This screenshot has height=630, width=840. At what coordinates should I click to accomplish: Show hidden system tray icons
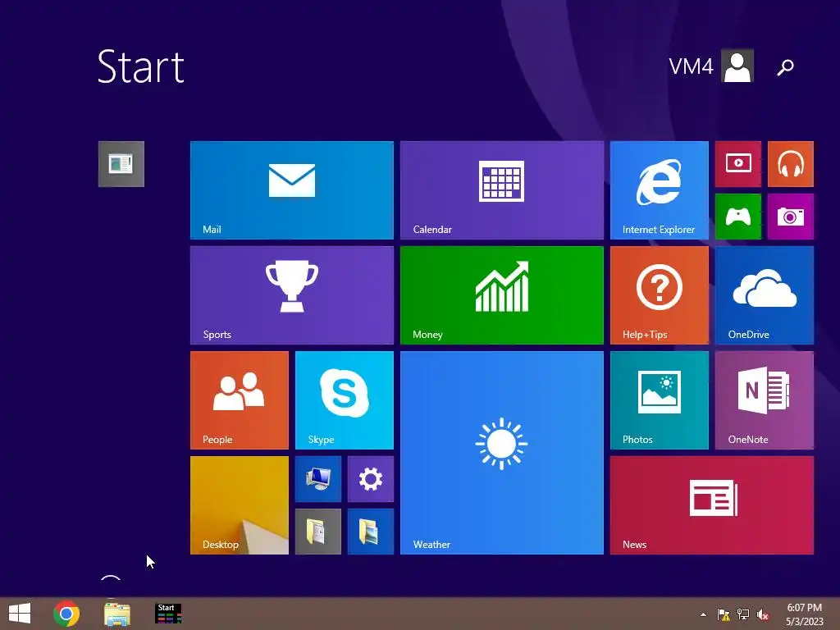click(703, 614)
